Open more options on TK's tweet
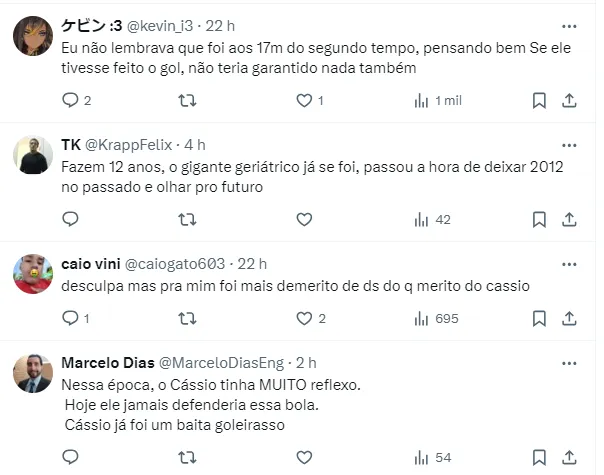Viewport: 604px width, 475px height. [569, 144]
